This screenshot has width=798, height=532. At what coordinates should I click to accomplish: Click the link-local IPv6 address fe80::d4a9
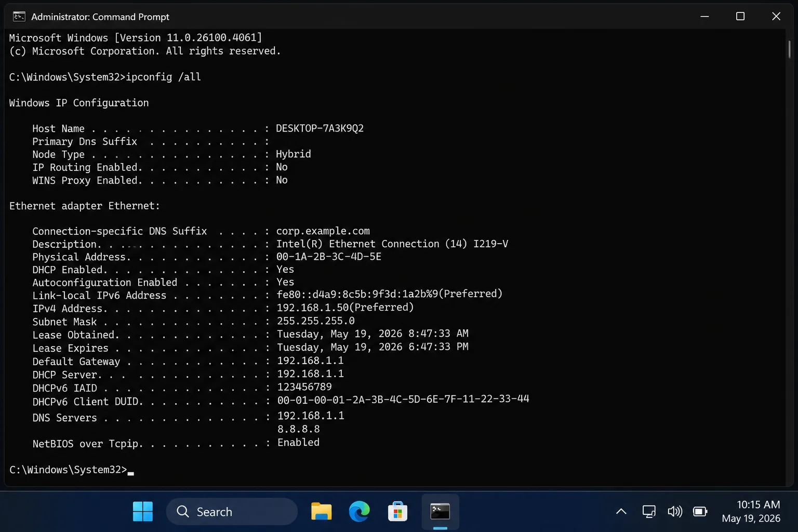[x=390, y=294]
